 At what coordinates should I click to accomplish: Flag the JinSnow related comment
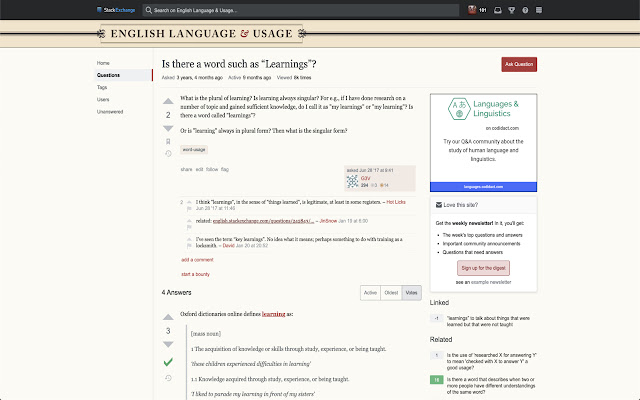tap(189, 227)
